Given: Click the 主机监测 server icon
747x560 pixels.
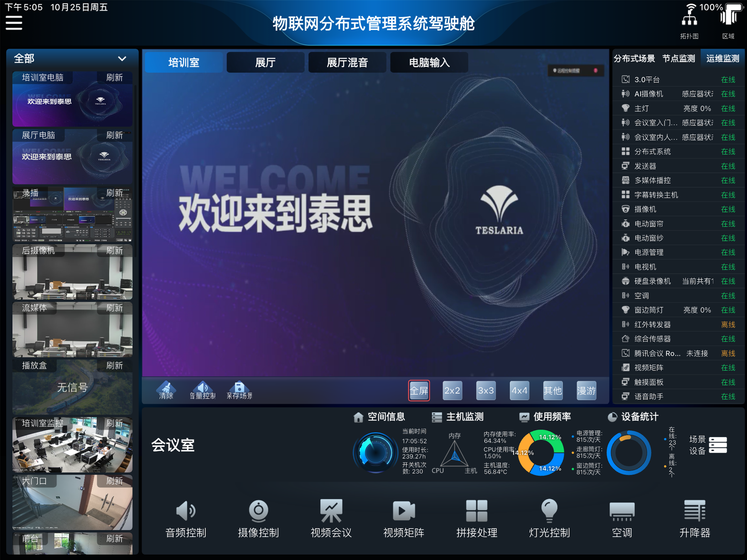Looking at the screenshot, I should point(437,417).
